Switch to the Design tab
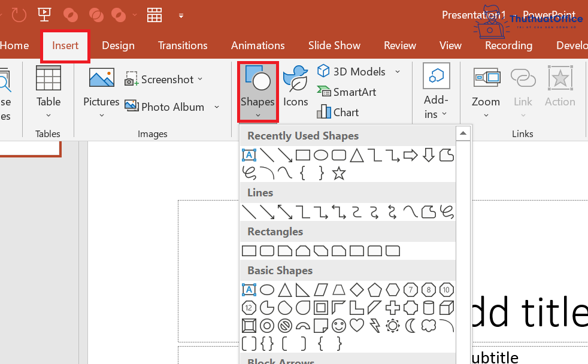Screen dimensions: 588x364 pos(118,45)
